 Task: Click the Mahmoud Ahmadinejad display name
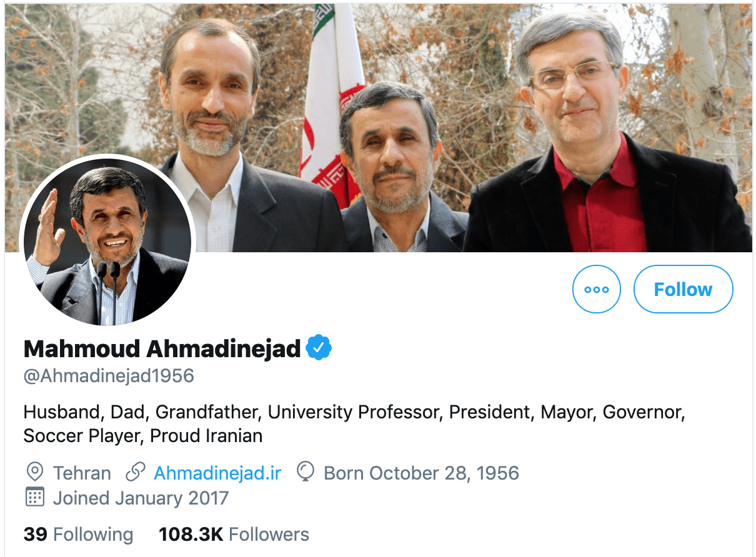[162, 348]
